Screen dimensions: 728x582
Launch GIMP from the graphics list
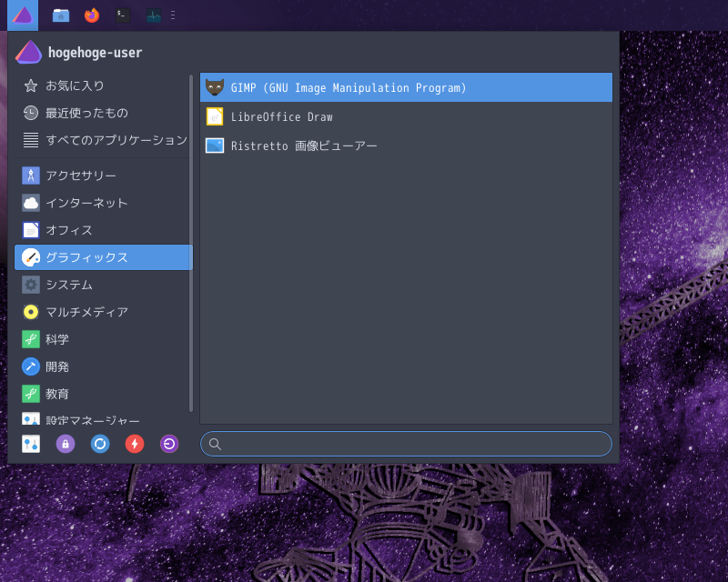pyautogui.click(x=406, y=87)
